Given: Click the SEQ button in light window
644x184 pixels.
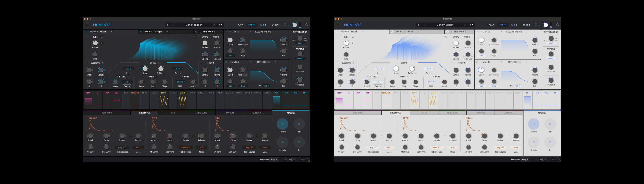Looking at the screenshot, I should pos(526,25).
